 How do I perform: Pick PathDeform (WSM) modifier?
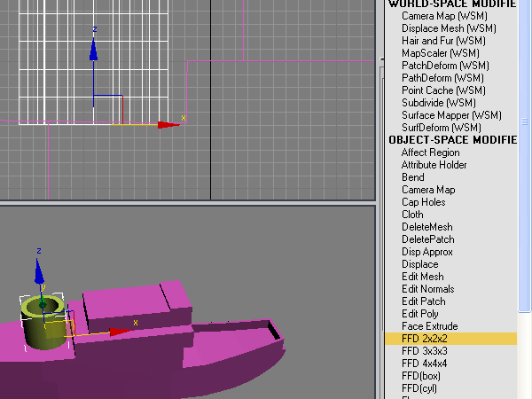click(442, 78)
